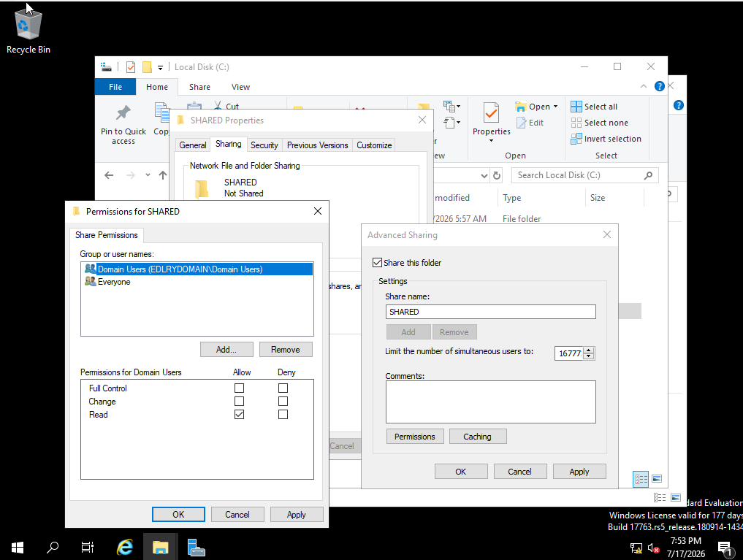The image size is (743, 560).
Task: Check Deny for Read
Action: point(283,415)
